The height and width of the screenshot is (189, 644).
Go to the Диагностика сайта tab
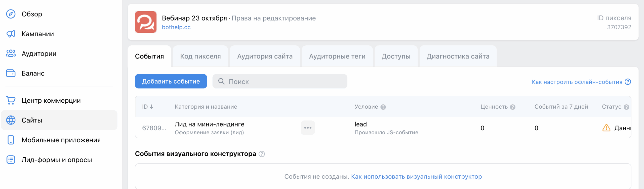click(458, 56)
